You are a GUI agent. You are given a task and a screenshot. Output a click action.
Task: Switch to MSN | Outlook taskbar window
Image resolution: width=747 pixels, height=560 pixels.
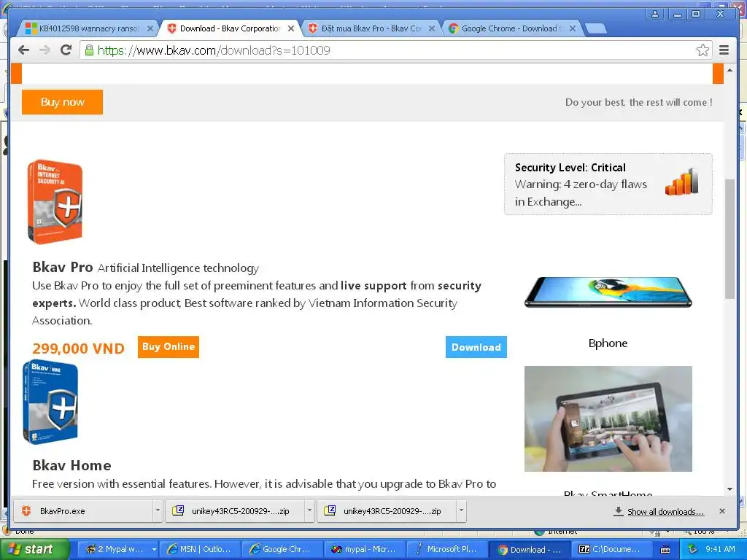click(200, 550)
